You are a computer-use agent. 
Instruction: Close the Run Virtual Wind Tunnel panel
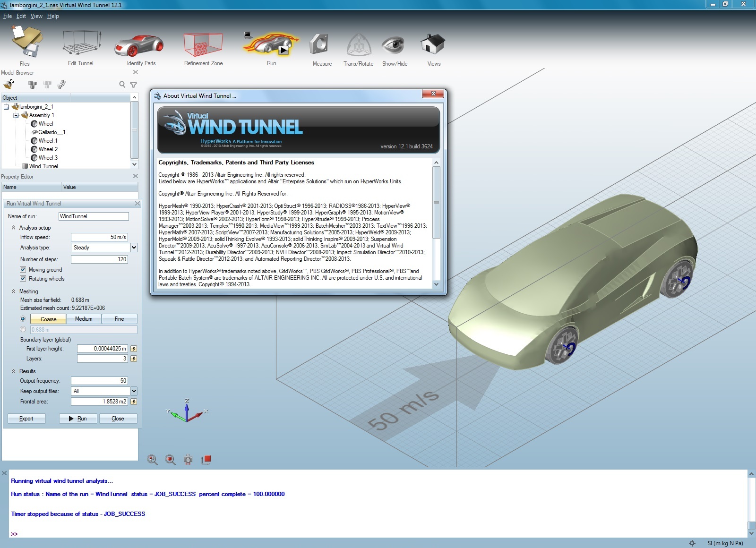(137, 204)
